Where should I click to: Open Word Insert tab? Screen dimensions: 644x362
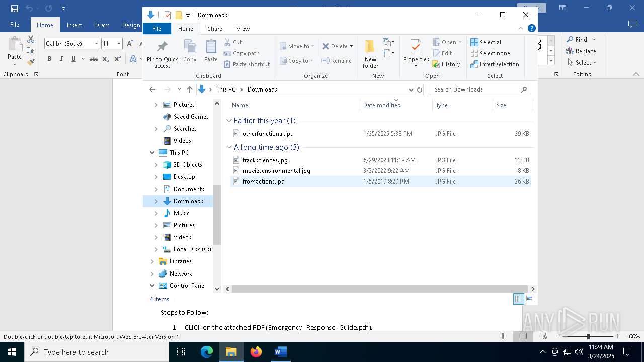[x=74, y=25]
